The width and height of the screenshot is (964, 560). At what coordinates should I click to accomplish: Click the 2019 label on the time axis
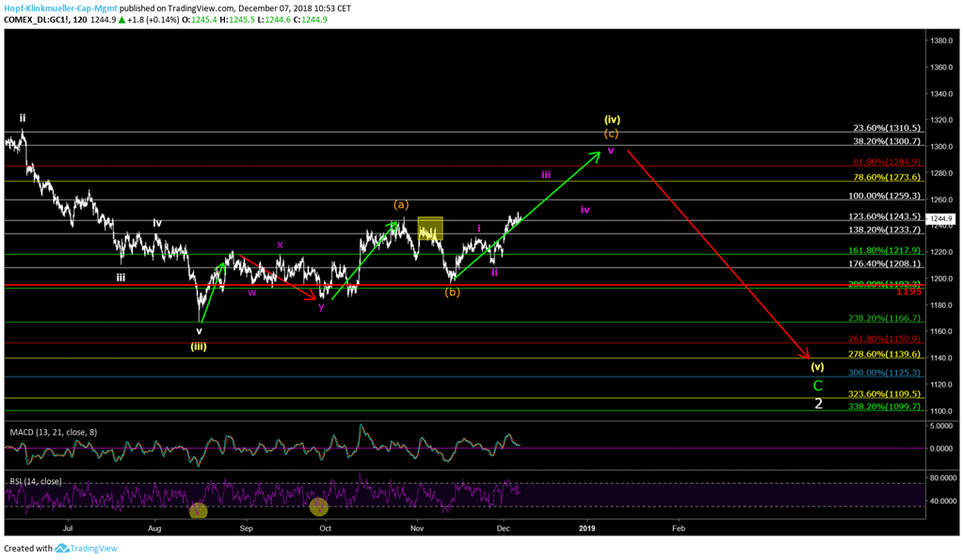[586, 530]
